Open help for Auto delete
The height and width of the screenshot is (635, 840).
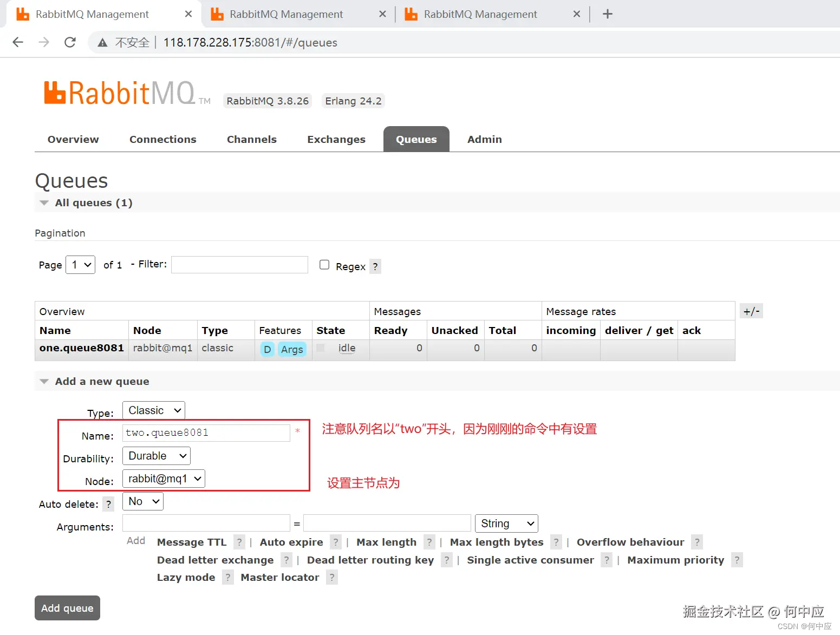[x=109, y=504]
